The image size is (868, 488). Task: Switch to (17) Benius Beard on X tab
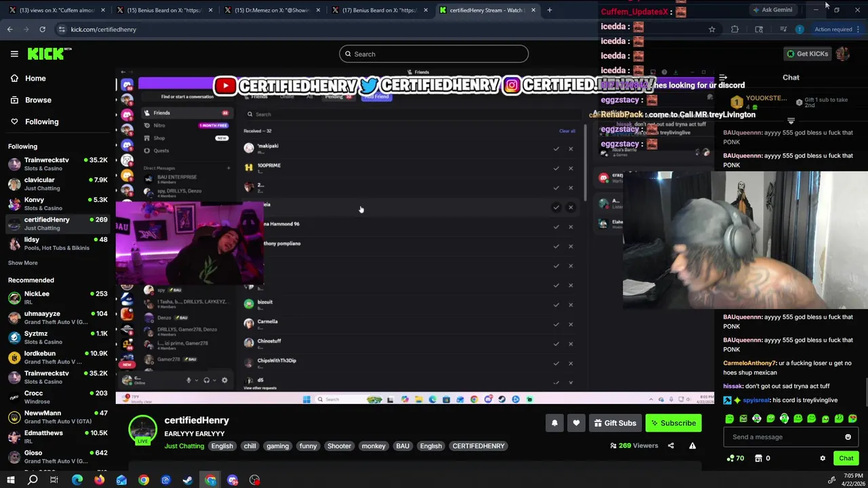pos(379,10)
